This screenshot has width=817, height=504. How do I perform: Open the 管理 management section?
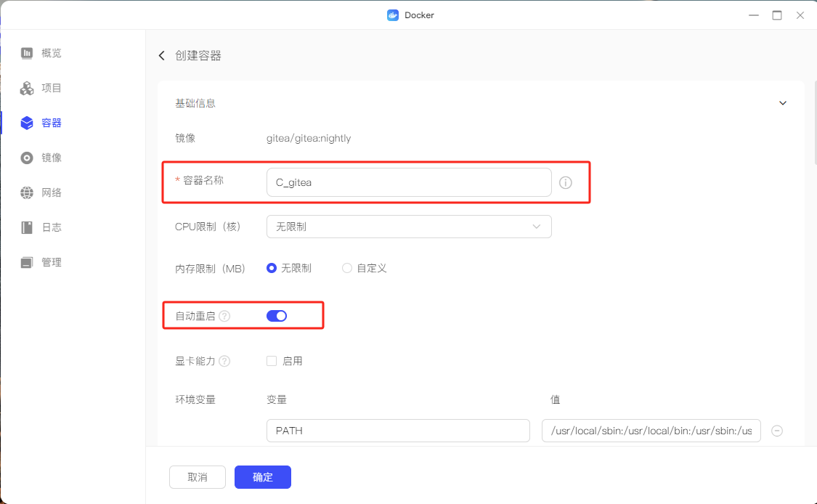(x=51, y=263)
